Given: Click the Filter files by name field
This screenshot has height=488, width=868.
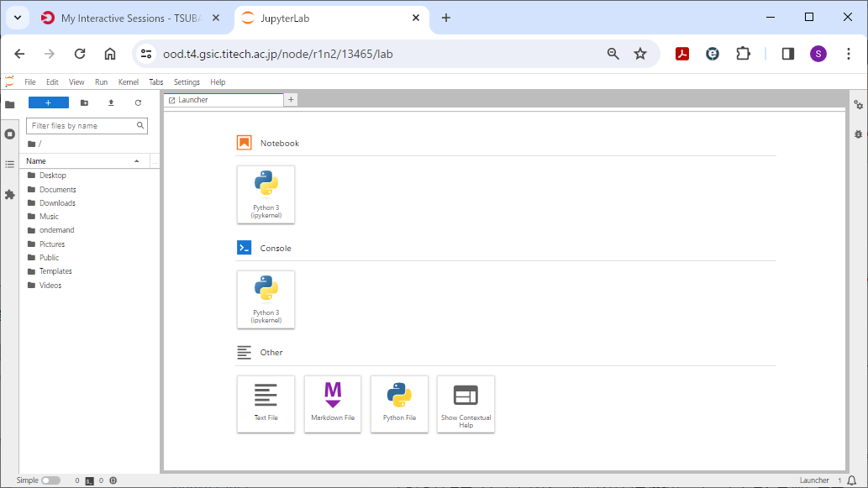Looking at the screenshot, I should click(82, 126).
